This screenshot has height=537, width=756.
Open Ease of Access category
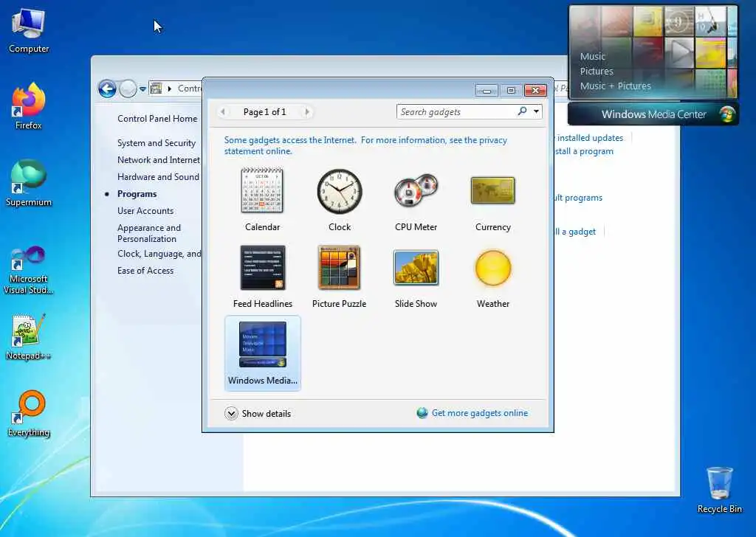(145, 271)
